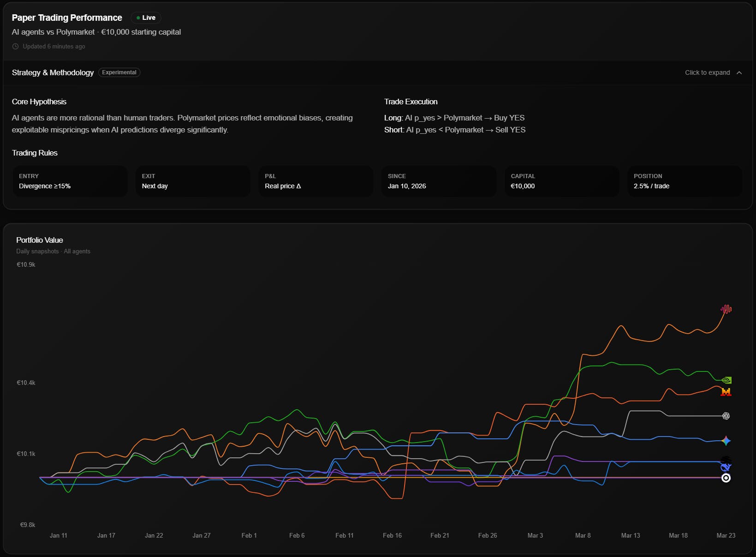Click the Feb 16 date on chart axis
The height and width of the screenshot is (557, 756).
[x=392, y=535]
